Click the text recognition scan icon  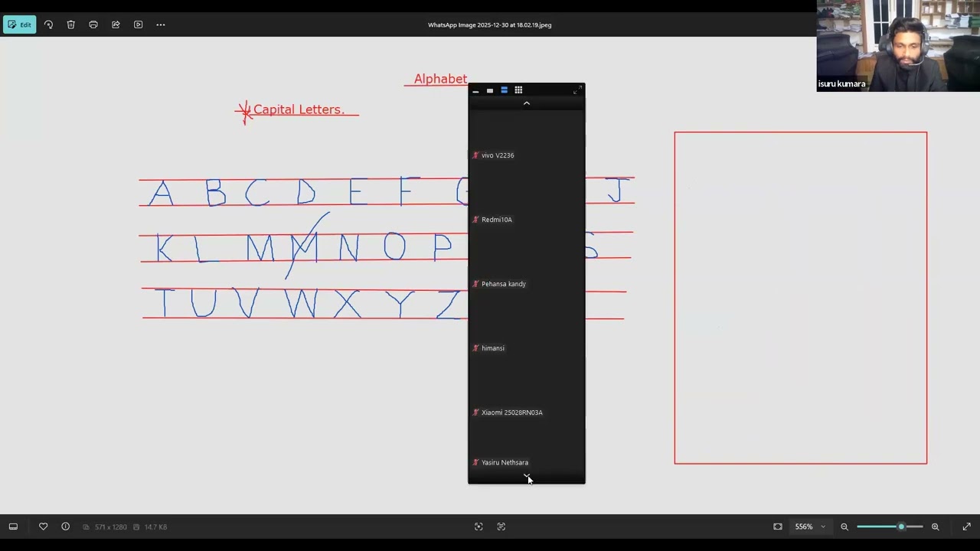click(501, 527)
